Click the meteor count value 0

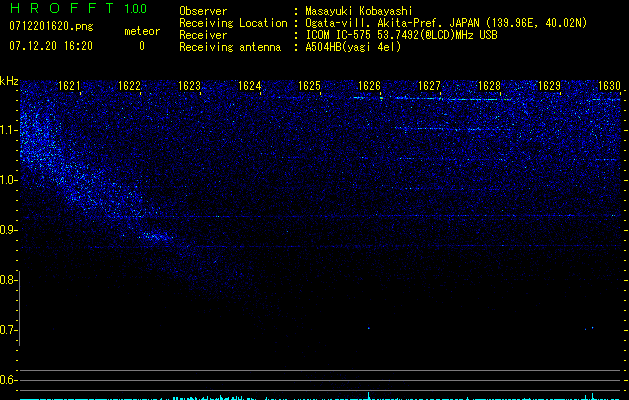tap(142, 46)
